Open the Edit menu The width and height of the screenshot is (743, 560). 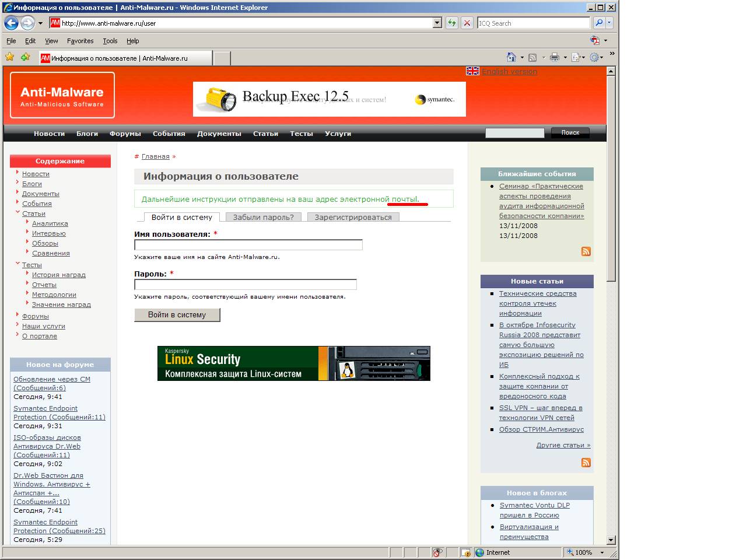coord(30,41)
